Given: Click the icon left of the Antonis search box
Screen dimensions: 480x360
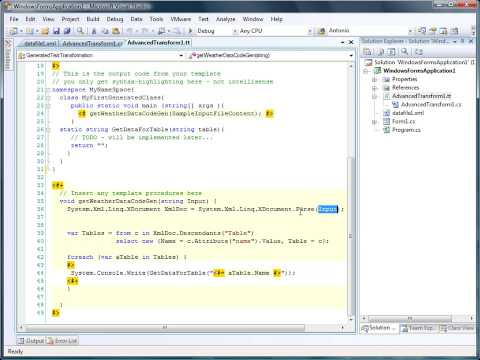Looking at the screenshot, I should (x=322, y=31).
